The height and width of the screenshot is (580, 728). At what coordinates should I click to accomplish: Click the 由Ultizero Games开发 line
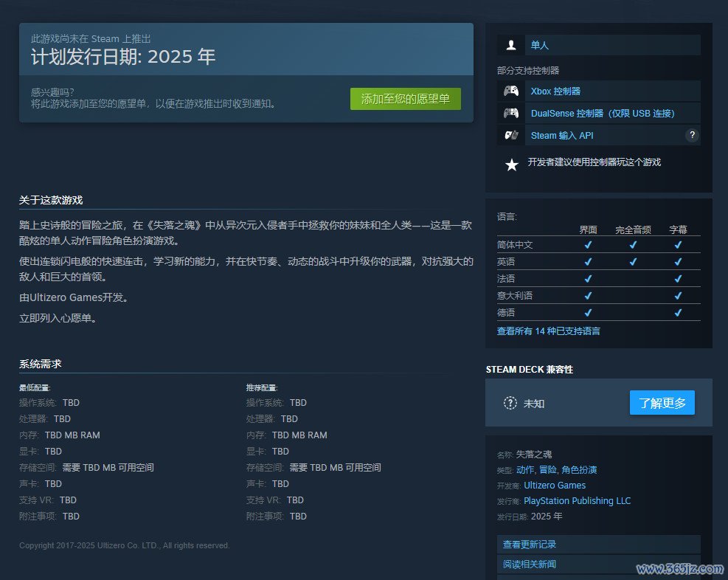point(73,297)
